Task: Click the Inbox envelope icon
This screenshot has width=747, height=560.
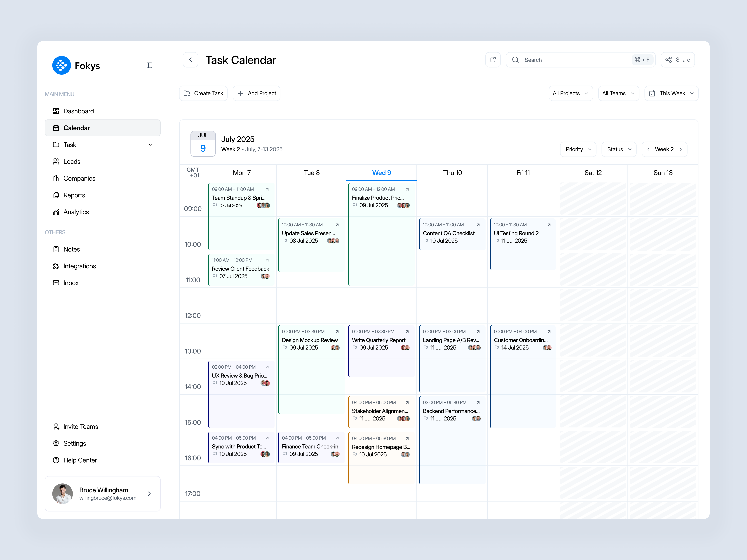Action: pyautogui.click(x=56, y=283)
